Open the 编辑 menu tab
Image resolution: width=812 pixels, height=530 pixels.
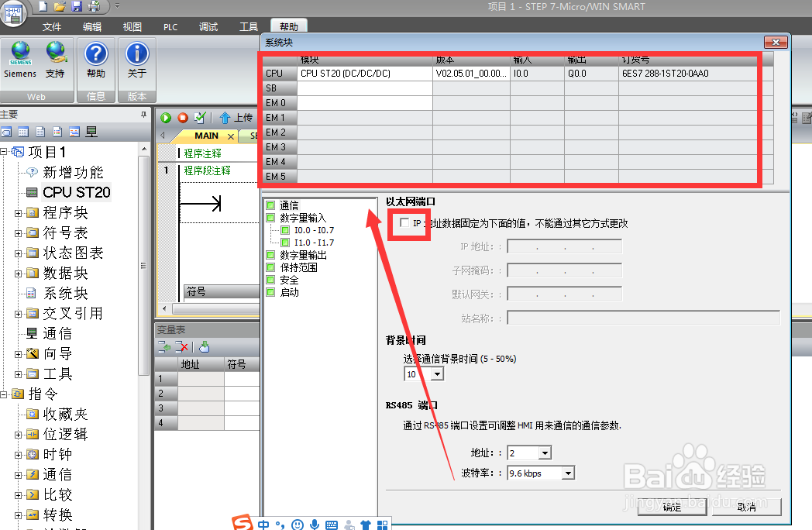click(92, 27)
